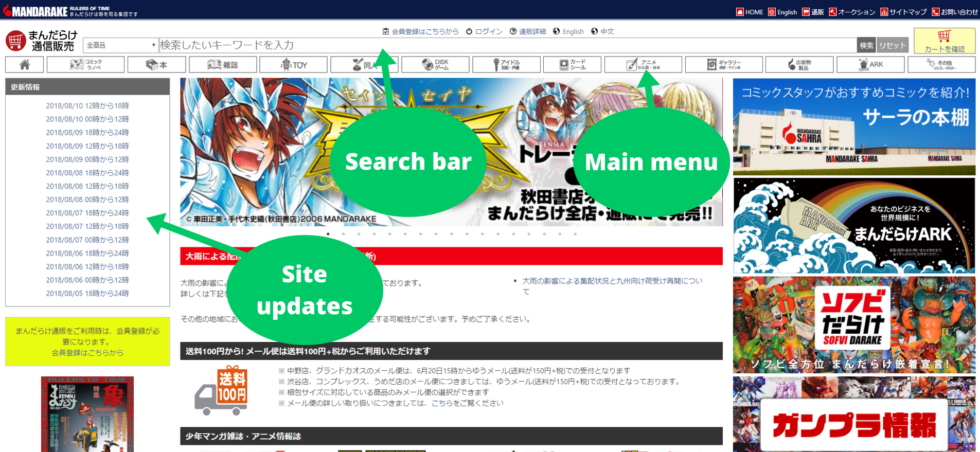Screen dimensions: 980x452
Task: Click the house icon in the main menu
Action: [x=24, y=65]
